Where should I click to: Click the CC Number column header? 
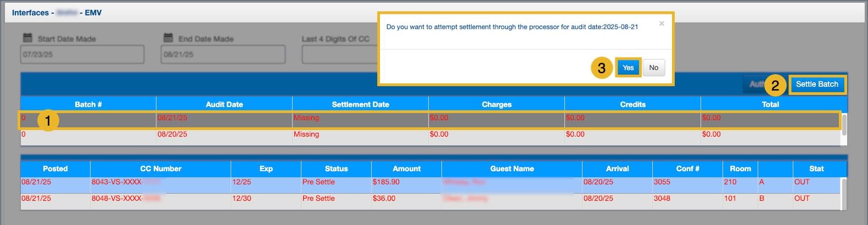click(160, 168)
